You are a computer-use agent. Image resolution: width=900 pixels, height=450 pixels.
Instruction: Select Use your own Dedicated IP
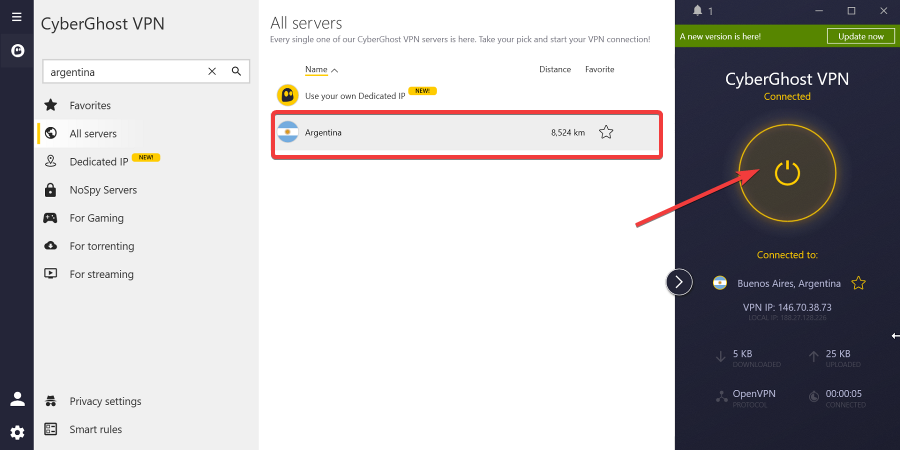pyautogui.click(x=353, y=94)
